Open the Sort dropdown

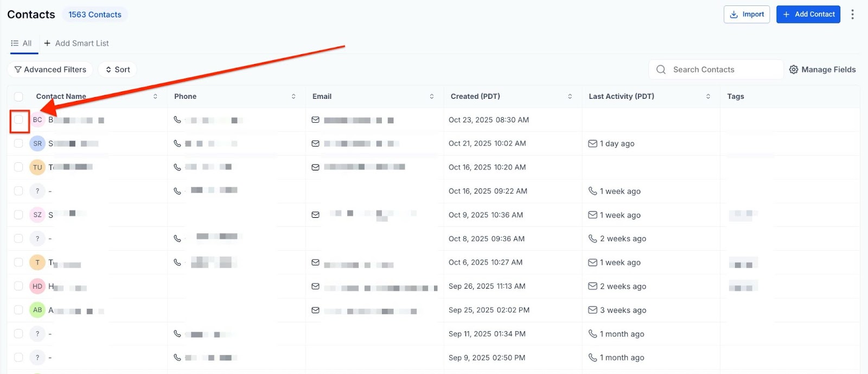118,69
